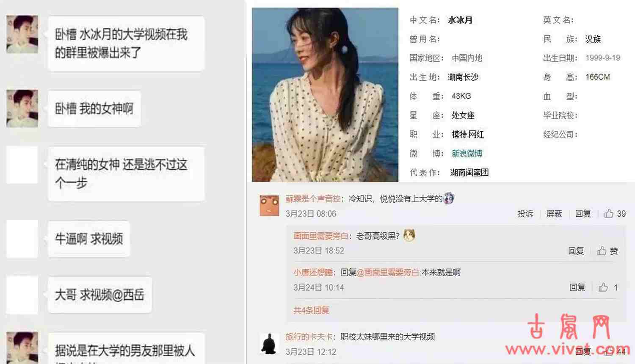
Task: Like the comment showing 39 likes
Action: 609,213
